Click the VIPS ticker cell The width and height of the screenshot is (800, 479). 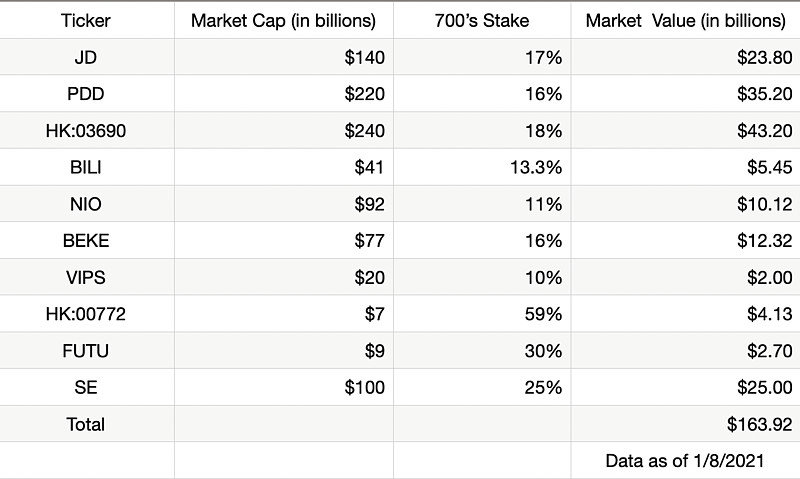tap(85, 277)
